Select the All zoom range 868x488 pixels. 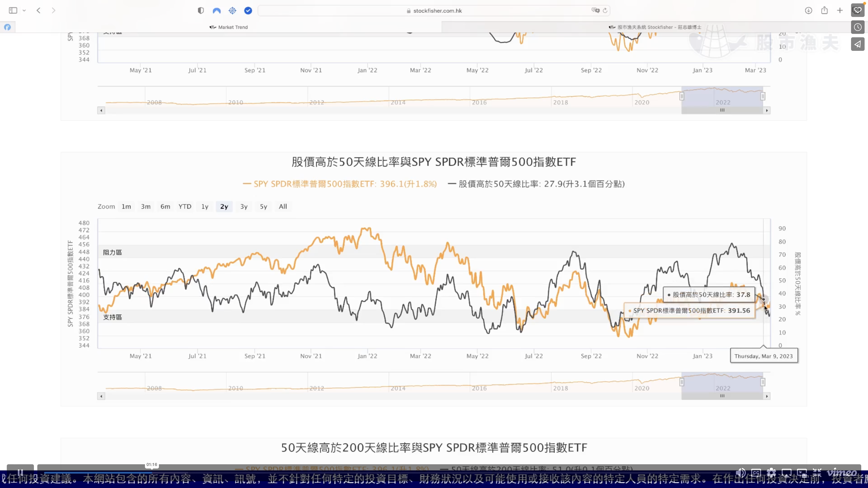[x=283, y=207]
